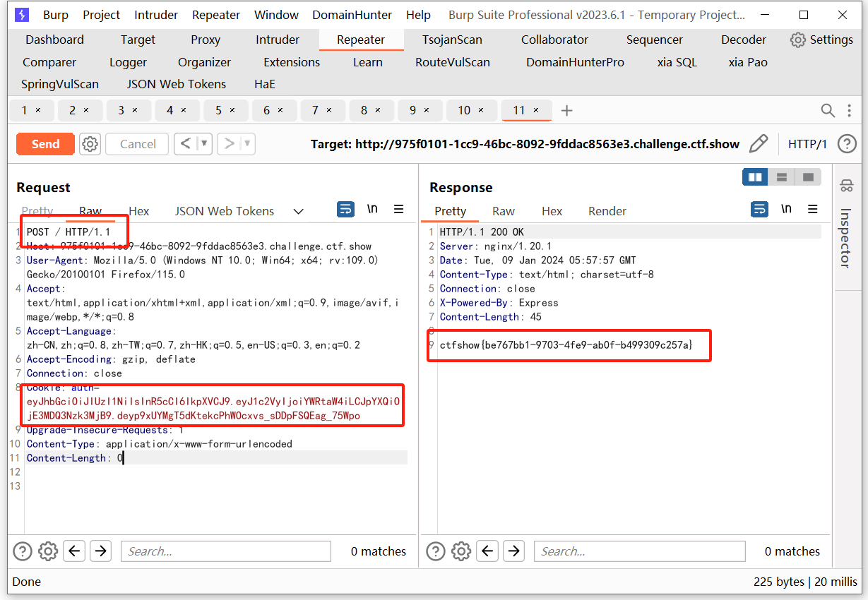
Task: Switch to the Decoder tab
Action: (x=744, y=40)
